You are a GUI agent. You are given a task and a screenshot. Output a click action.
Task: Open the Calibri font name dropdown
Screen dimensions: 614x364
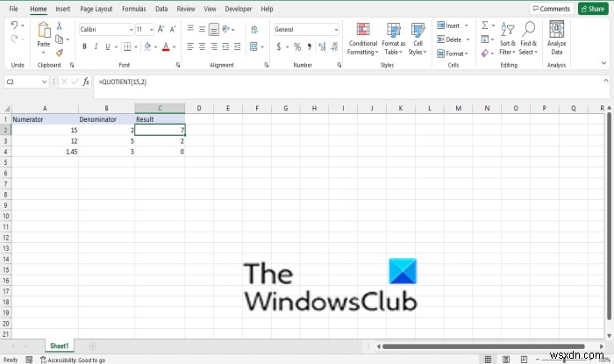coord(132,30)
